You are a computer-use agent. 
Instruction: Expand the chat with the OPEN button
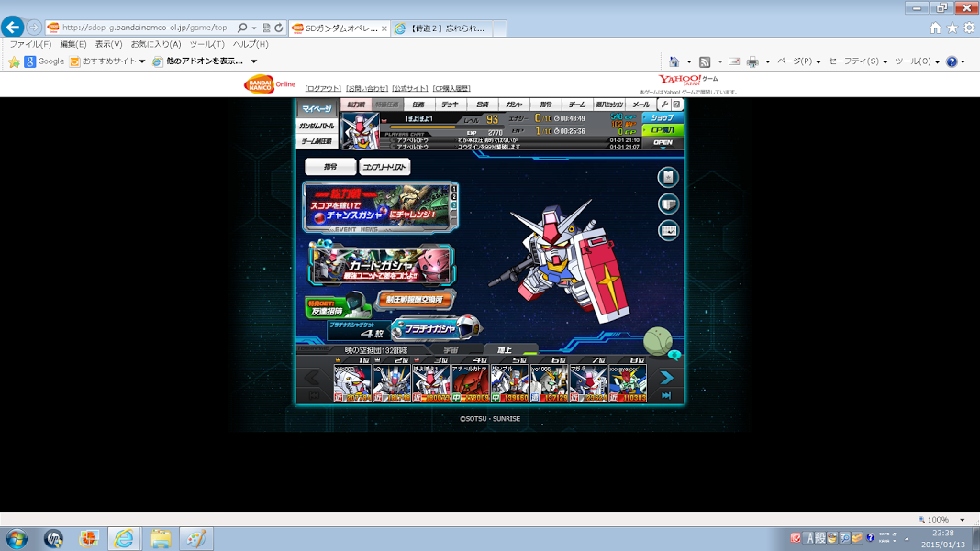point(663,143)
